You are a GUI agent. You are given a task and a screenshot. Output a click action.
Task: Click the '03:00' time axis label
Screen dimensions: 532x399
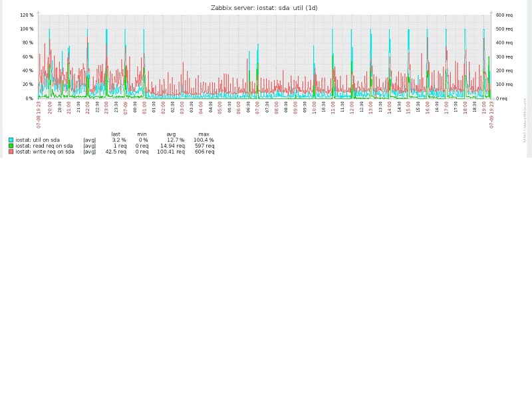(x=182, y=108)
